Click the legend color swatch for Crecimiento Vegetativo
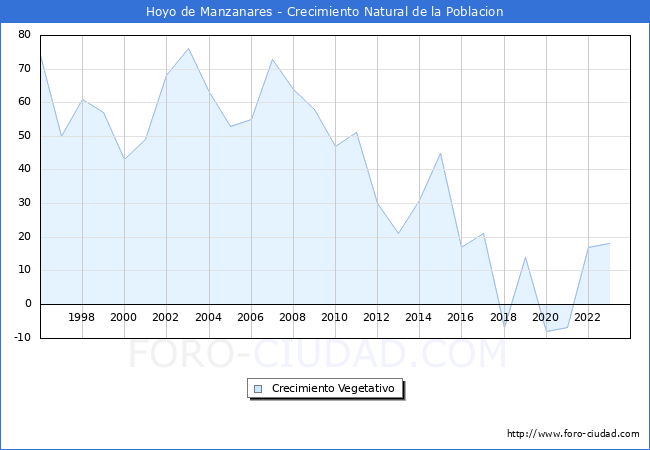 [258, 389]
